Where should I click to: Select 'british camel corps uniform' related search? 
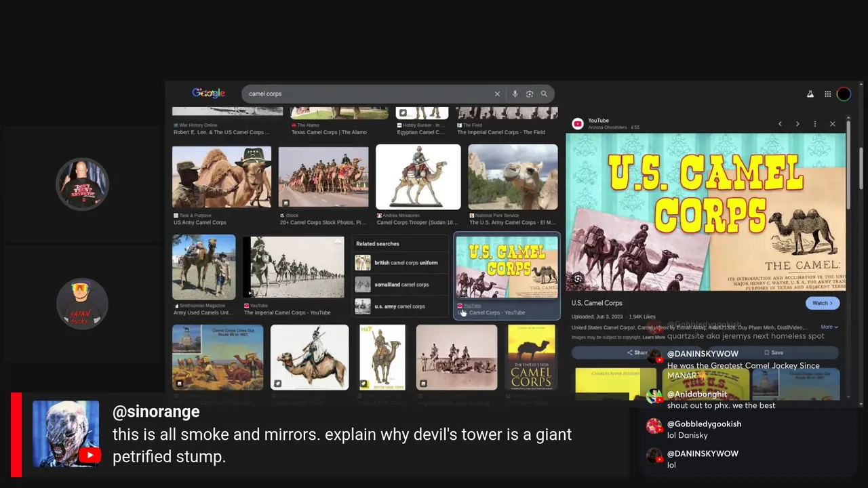click(400, 263)
